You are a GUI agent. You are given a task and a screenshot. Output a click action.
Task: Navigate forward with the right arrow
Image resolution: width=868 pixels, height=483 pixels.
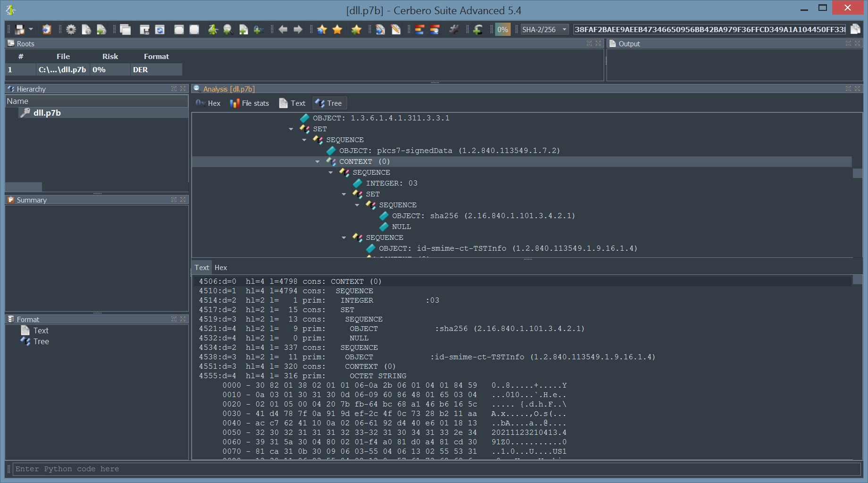298,30
